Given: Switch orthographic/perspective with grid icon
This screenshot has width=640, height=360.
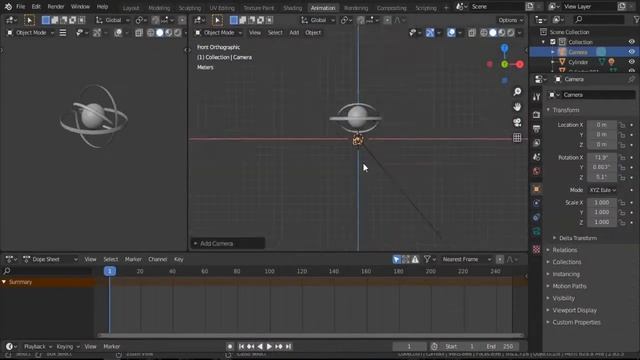Looking at the screenshot, I should [517, 138].
